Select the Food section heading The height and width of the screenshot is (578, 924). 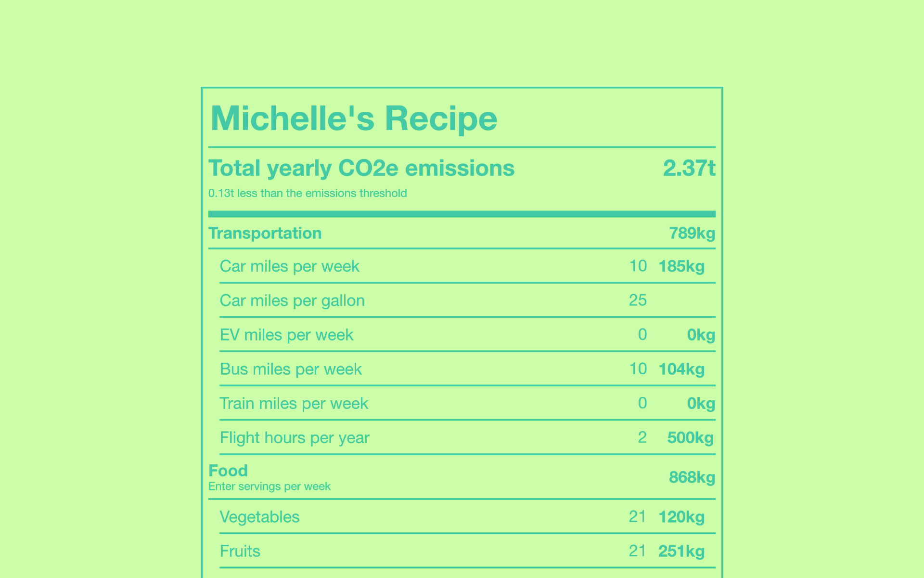[228, 471]
